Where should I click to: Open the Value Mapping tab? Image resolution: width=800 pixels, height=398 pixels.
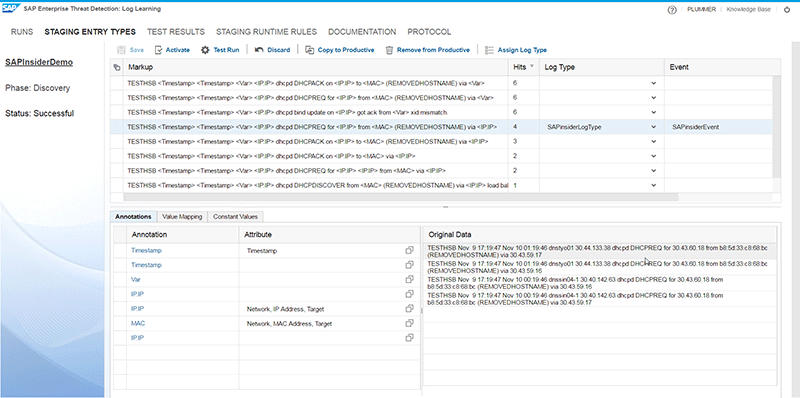[x=182, y=217]
